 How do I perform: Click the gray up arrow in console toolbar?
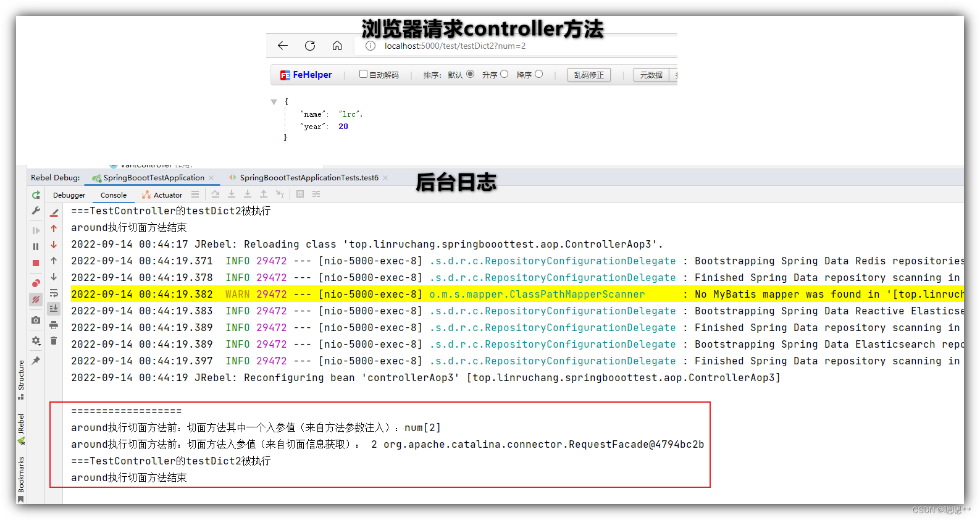[54, 261]
